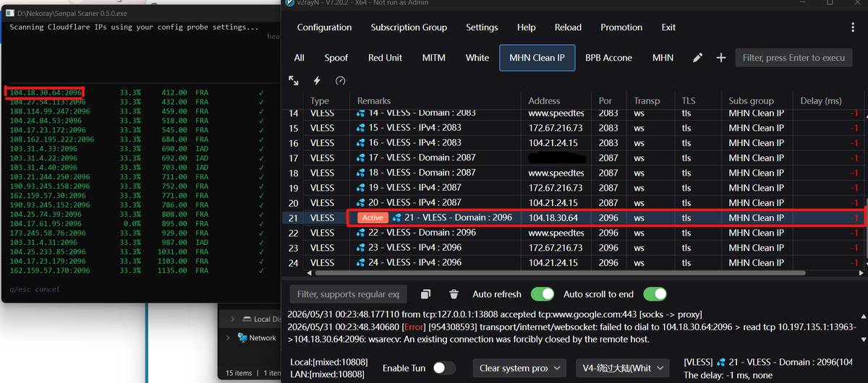Toggle Auto refresh switch
This screenshot has width=868, height=383.
tap(542, 294)
